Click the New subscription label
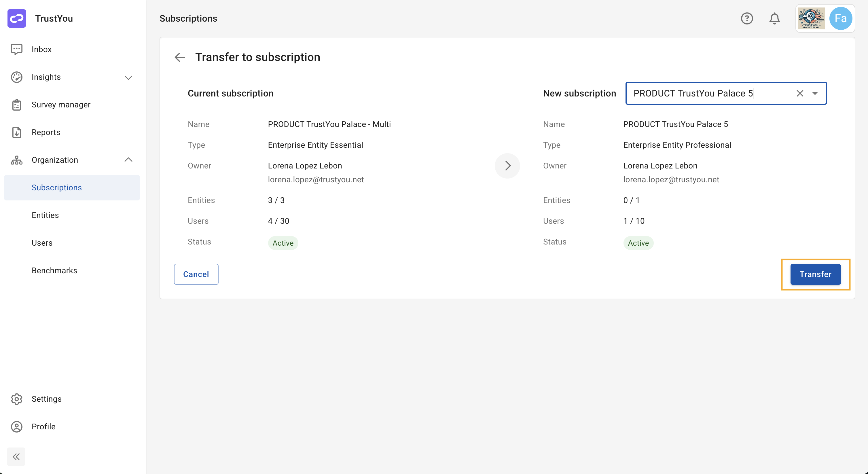868x474 pixels. coord(579,93)
